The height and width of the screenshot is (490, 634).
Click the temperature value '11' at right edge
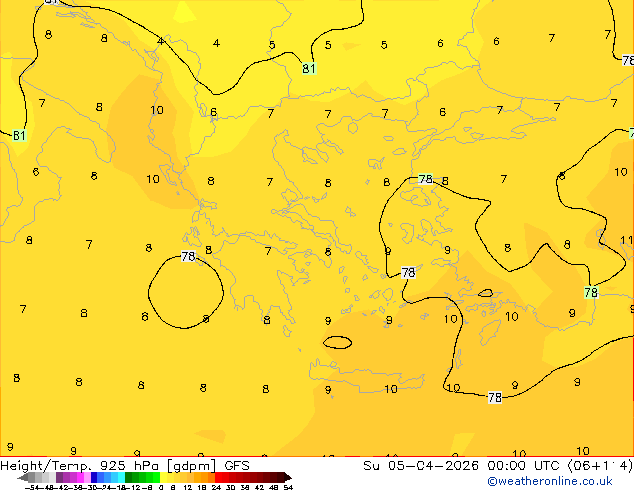click(626, 241)
